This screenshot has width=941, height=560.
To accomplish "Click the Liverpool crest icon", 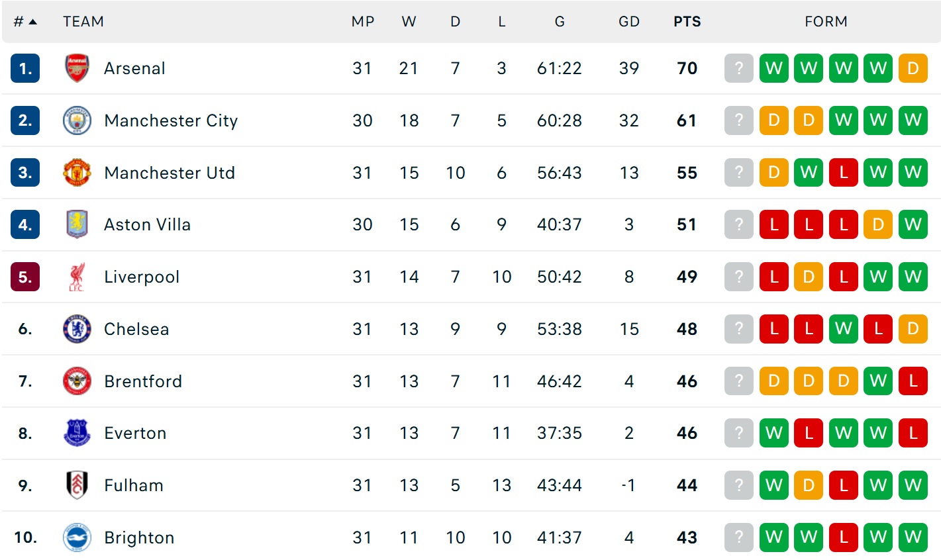I will point(77,277).
